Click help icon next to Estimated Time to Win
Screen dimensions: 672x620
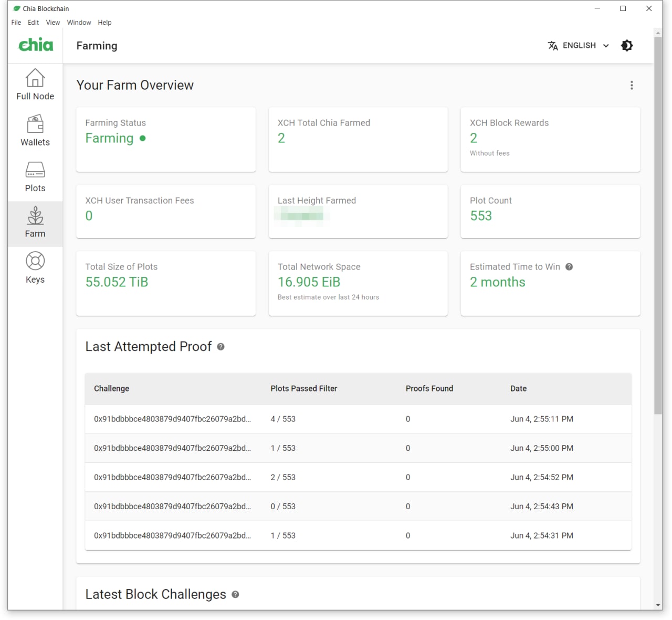coord(569,267)
